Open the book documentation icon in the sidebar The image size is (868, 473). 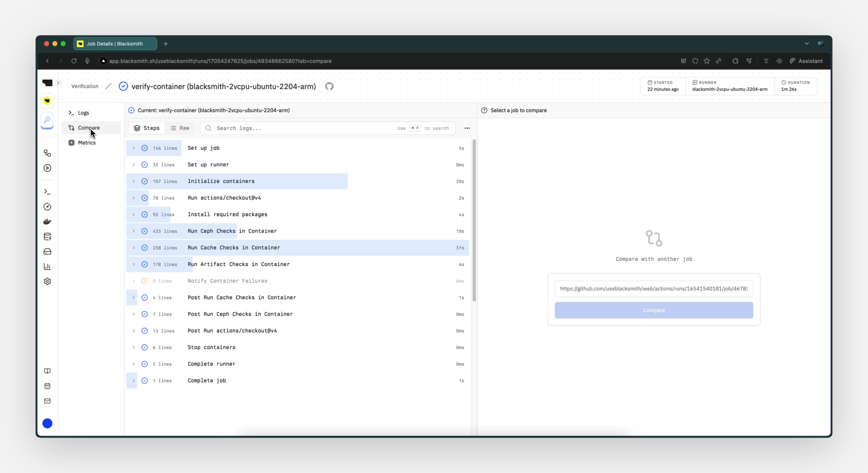47,371
